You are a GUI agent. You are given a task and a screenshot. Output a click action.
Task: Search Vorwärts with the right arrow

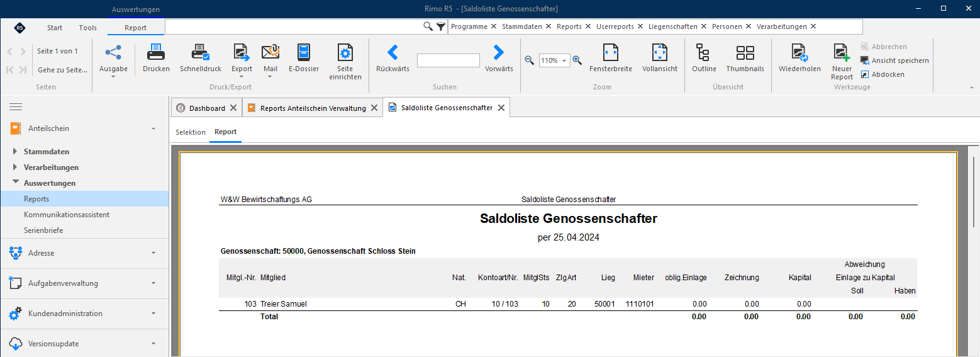499,52
